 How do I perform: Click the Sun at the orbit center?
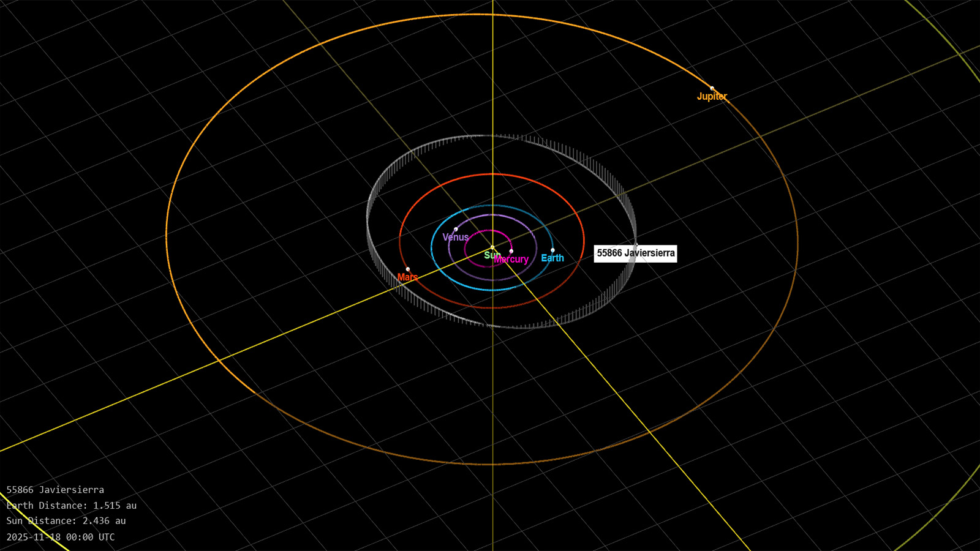coord(492,247)
